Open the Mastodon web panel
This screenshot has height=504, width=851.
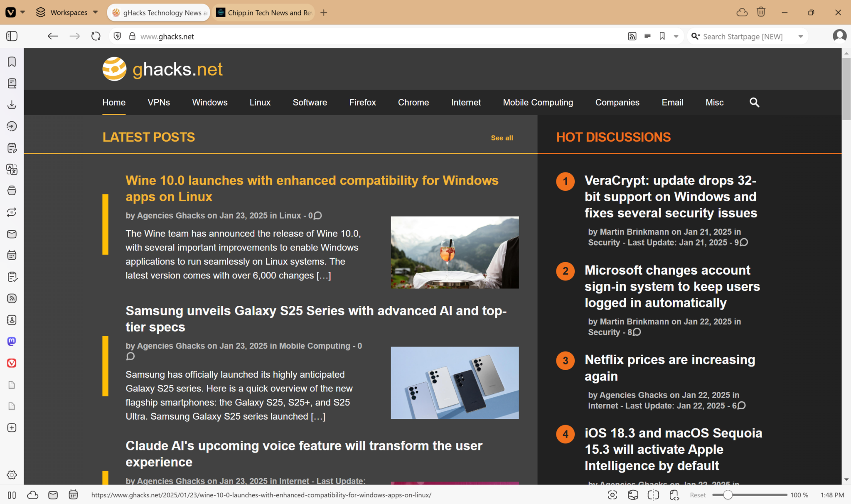coord(11,341)
